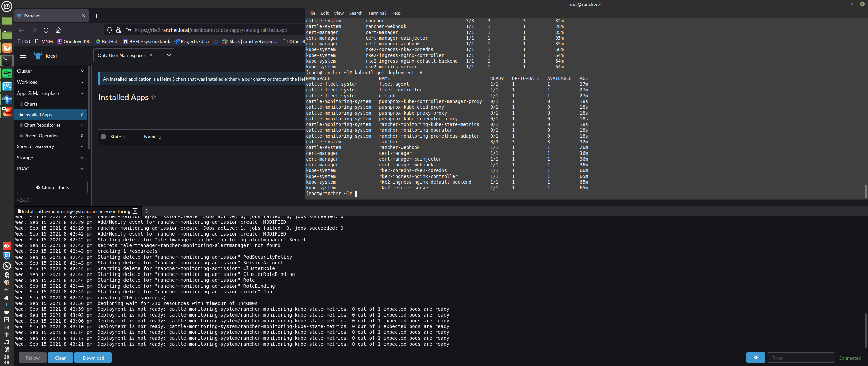
Task: Sort the table by State
Action: tap(118, 137)
